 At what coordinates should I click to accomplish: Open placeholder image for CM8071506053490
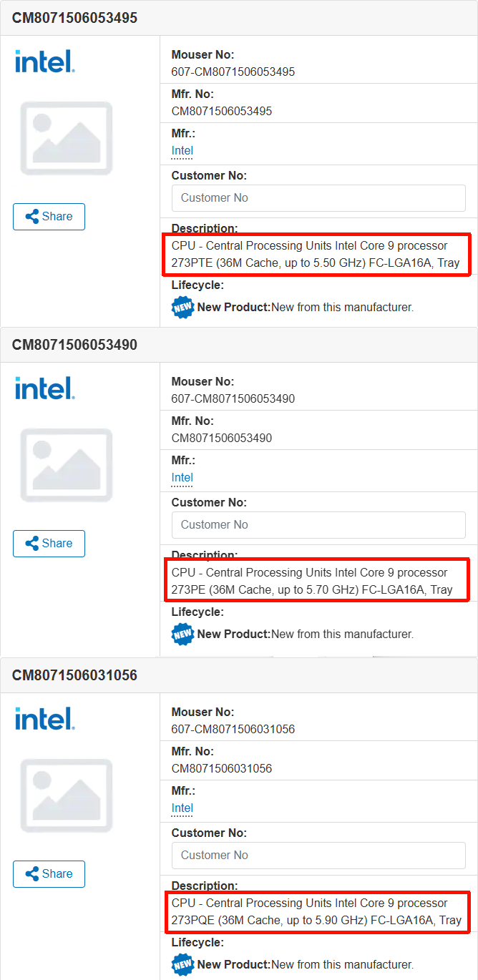[67, 465]
